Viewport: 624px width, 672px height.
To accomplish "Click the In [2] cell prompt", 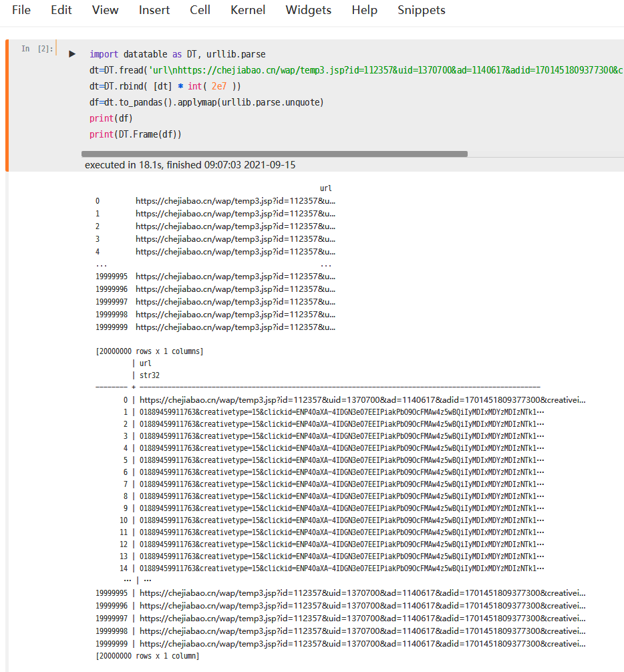I will (37, 49).
